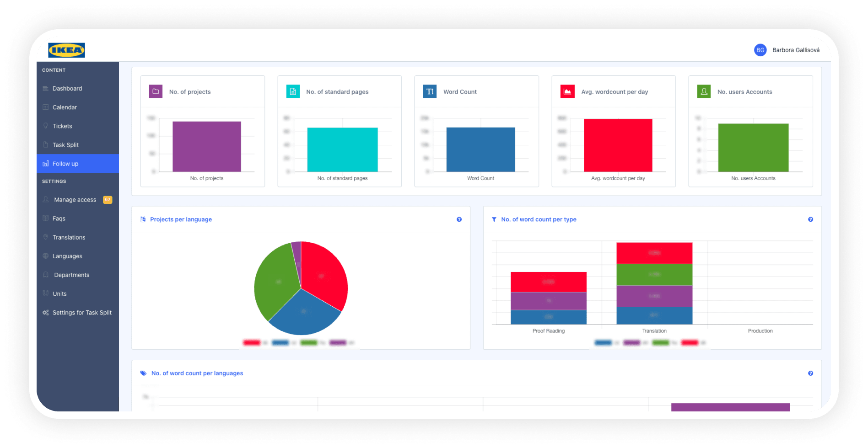Click No. of word count per languages title
The image size is (868, 448).
tap(197, 373)
